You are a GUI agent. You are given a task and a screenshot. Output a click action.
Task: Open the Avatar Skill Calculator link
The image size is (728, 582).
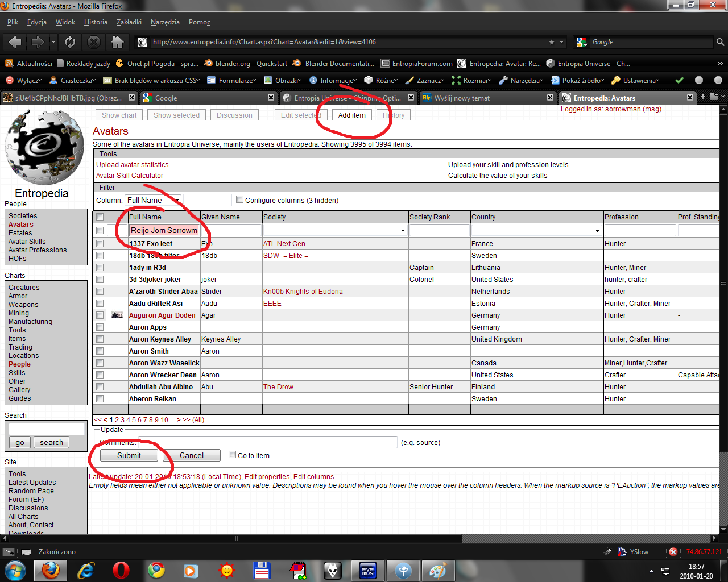point(130,176)
